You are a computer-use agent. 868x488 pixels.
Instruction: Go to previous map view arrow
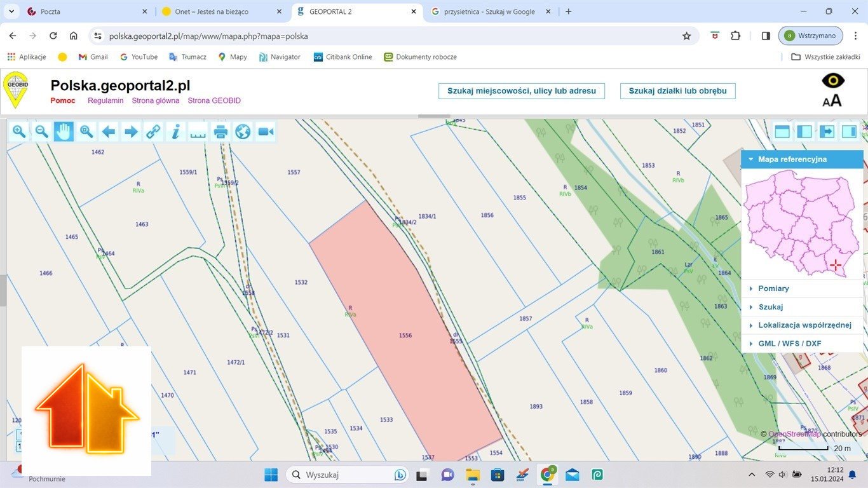[x=109, y=132]
